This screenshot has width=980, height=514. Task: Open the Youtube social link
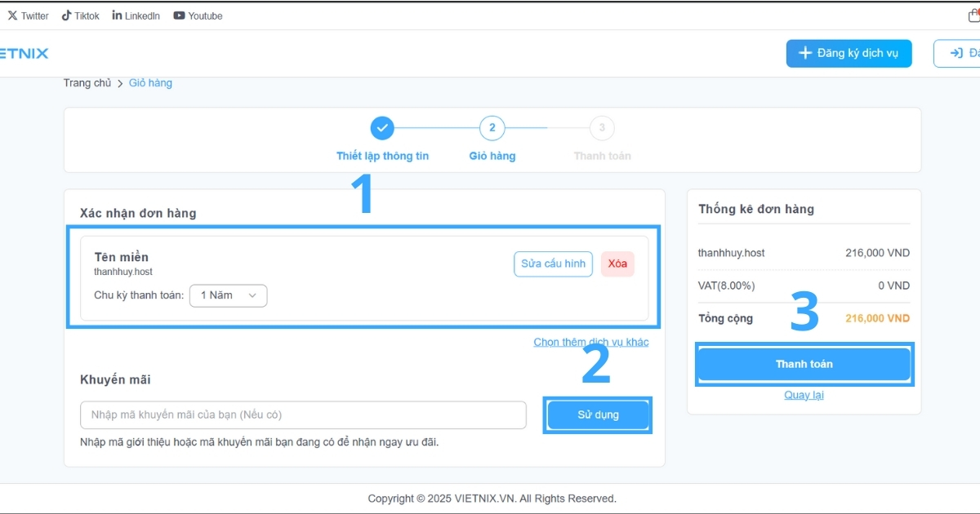[x=198, y=16]
